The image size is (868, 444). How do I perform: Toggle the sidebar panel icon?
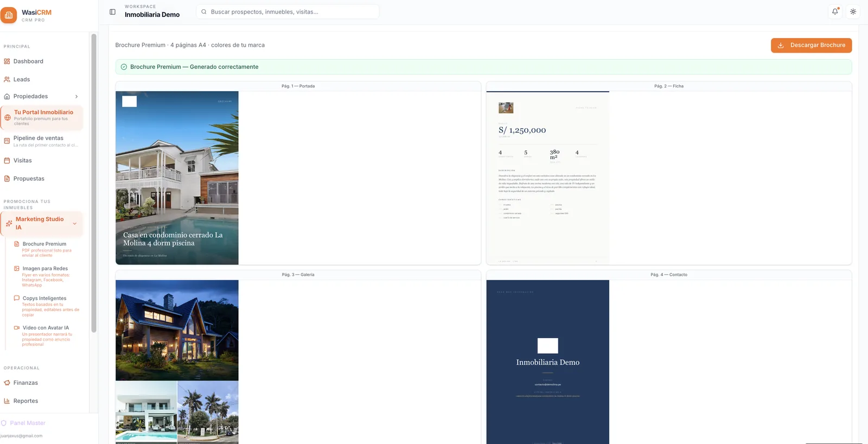[112, 12]
